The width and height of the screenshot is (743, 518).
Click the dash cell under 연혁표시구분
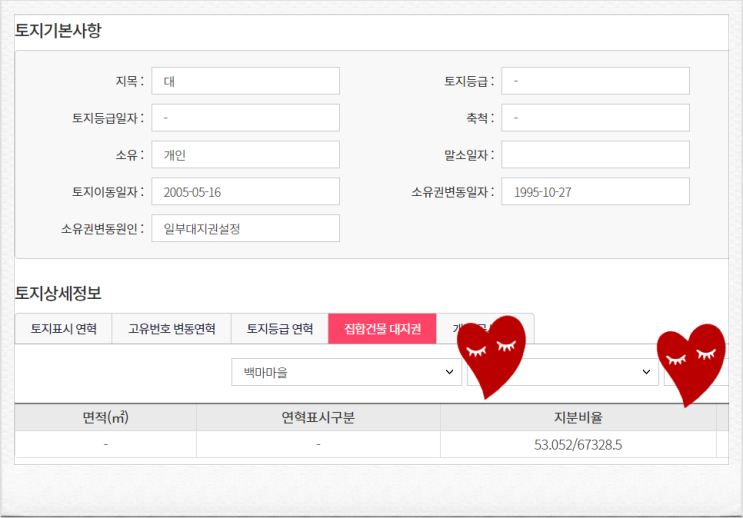318,445
